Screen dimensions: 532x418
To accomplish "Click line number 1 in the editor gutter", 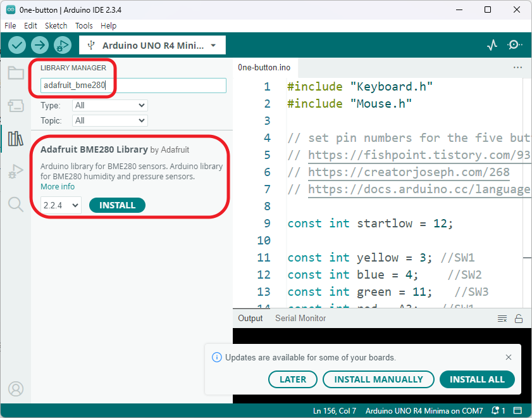I will 268,87.
